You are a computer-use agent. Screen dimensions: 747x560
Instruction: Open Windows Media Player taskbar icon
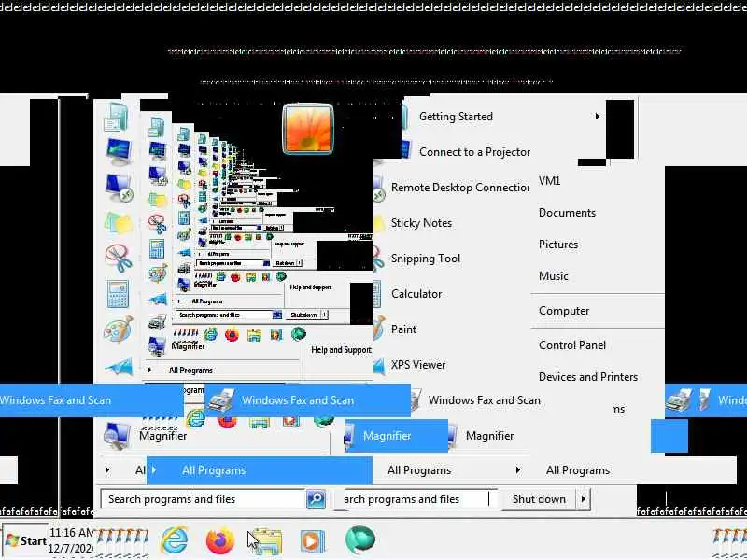point(313,541)
